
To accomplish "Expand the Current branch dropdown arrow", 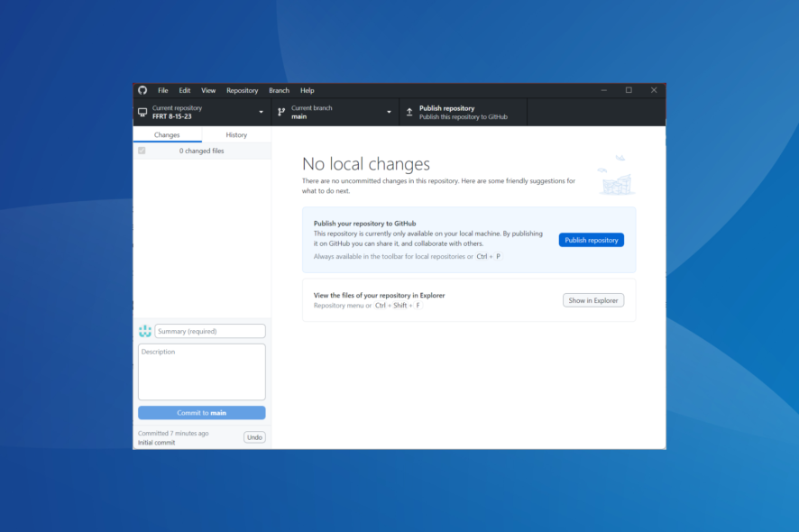I will click(389, 112).
